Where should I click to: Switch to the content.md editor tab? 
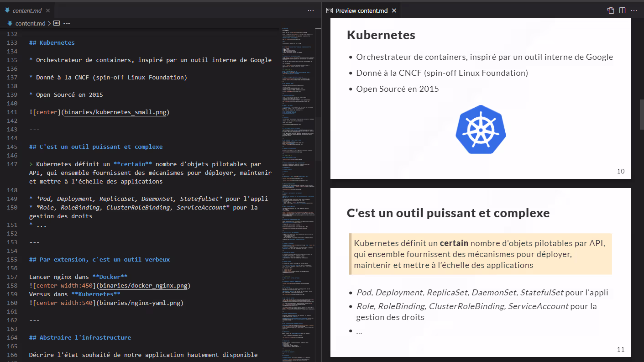[27, 10]
